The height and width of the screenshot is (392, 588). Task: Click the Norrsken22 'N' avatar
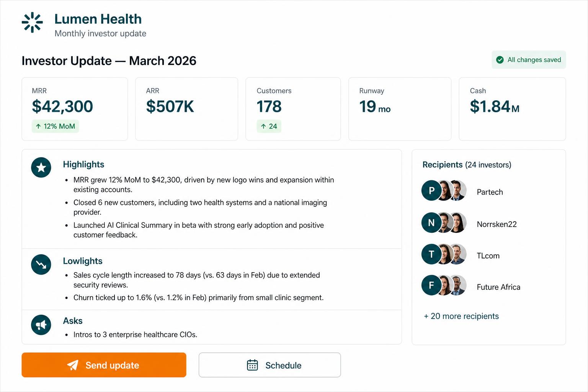(431, 223)
